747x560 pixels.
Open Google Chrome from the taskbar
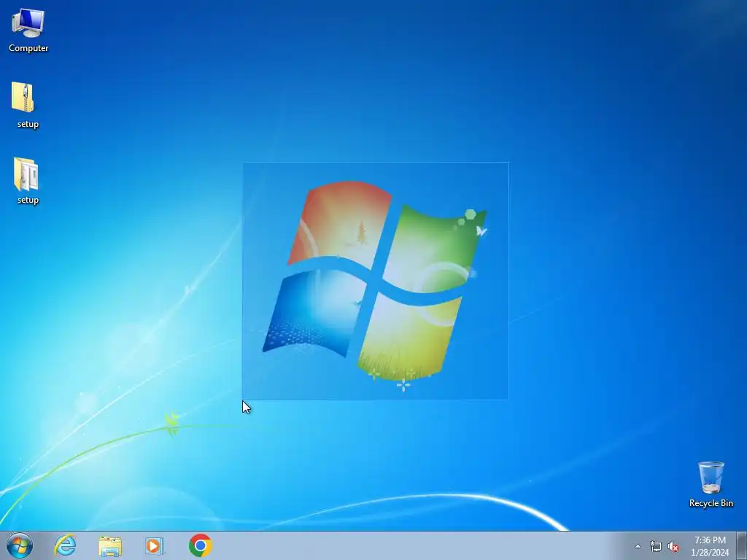click(200, 545)
